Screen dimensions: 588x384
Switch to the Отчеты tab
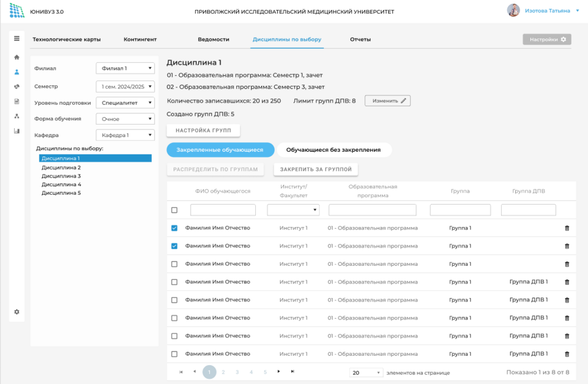359,39
